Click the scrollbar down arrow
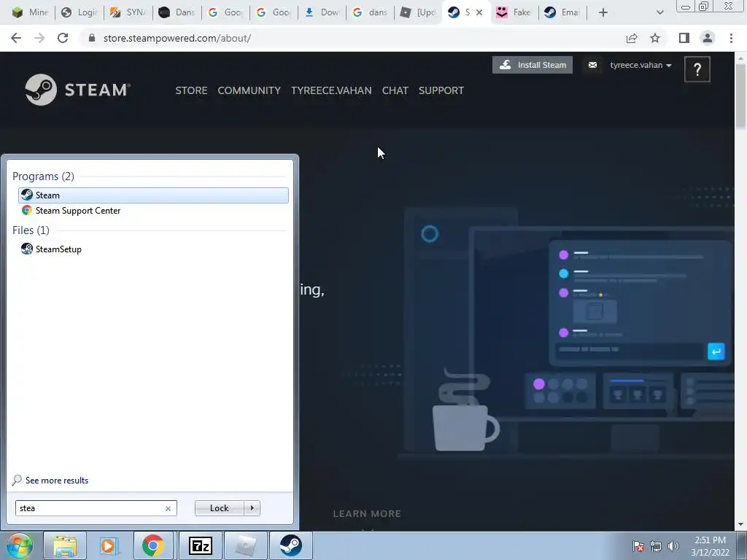Screen dimensions: 747x560 pos(741,524)
